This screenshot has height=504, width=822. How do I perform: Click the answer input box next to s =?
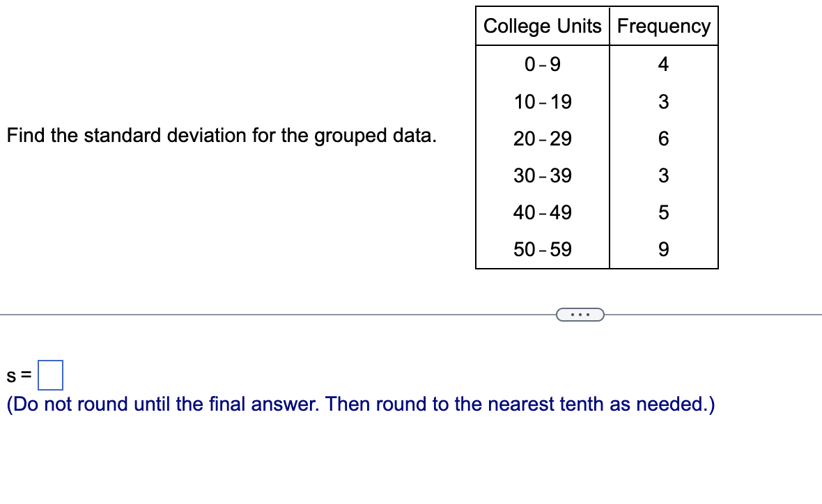click(51, 373)
